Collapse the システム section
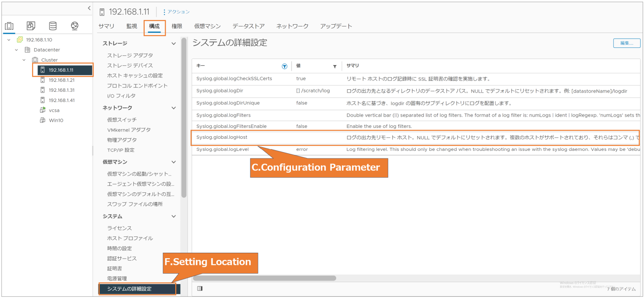This screenshot has width=644, height=298. tap(174, 217)
